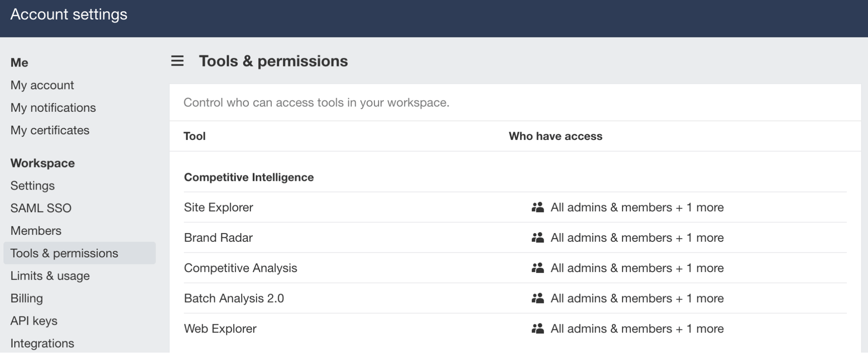868x353 pixels.
Task: Open the Billing page
Action: tap(27, 298)
